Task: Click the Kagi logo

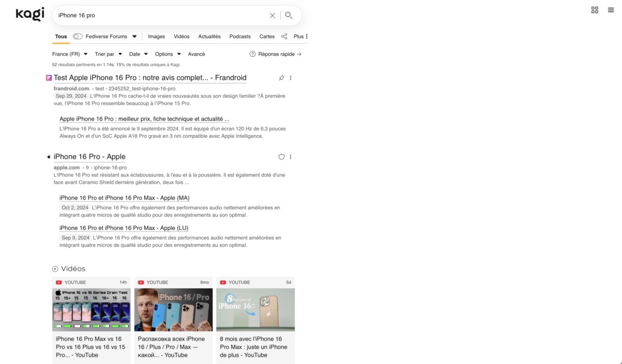Action: [x=30, y=14]
